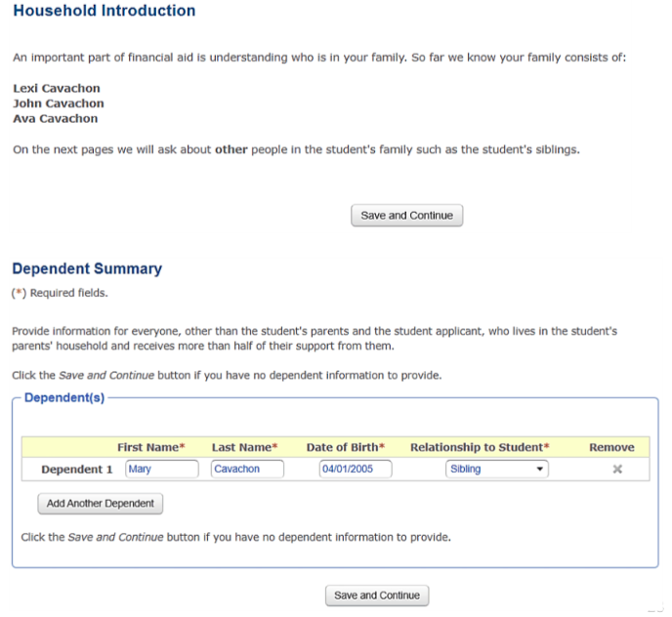Viewport: 672px width, 617px height.
Task: Click the Dependent Summary heading
Action: 87,269
